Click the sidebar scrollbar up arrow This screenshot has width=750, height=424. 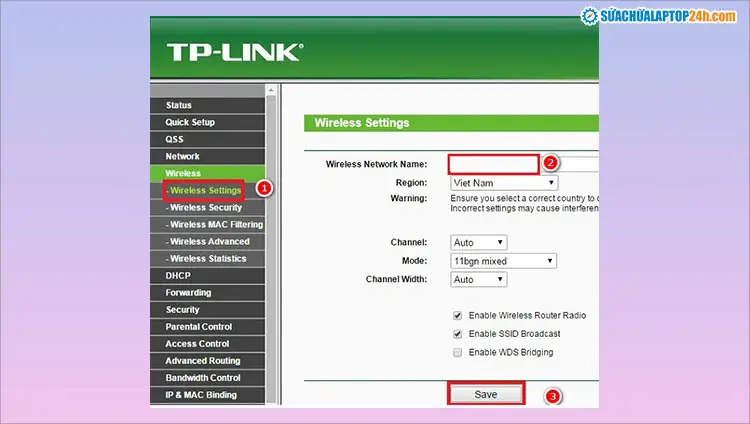click(x=271, y=90)
